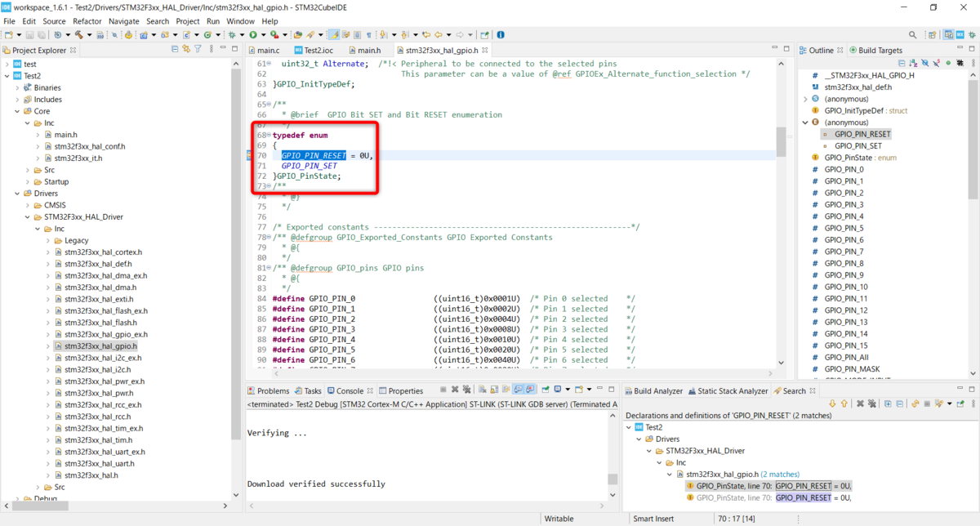Select stm32f3xx_hal_uart.h in Project Explorer

pos(100,463)
